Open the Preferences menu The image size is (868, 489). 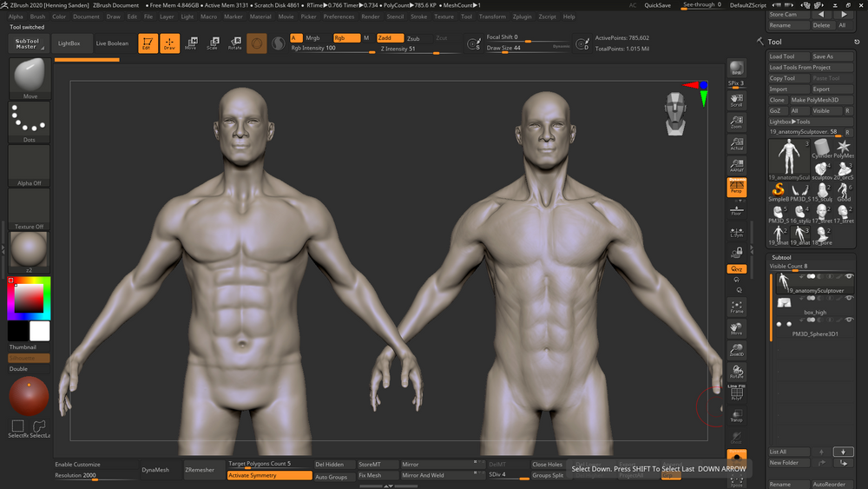pyautogui.click(x=339, y=17)
